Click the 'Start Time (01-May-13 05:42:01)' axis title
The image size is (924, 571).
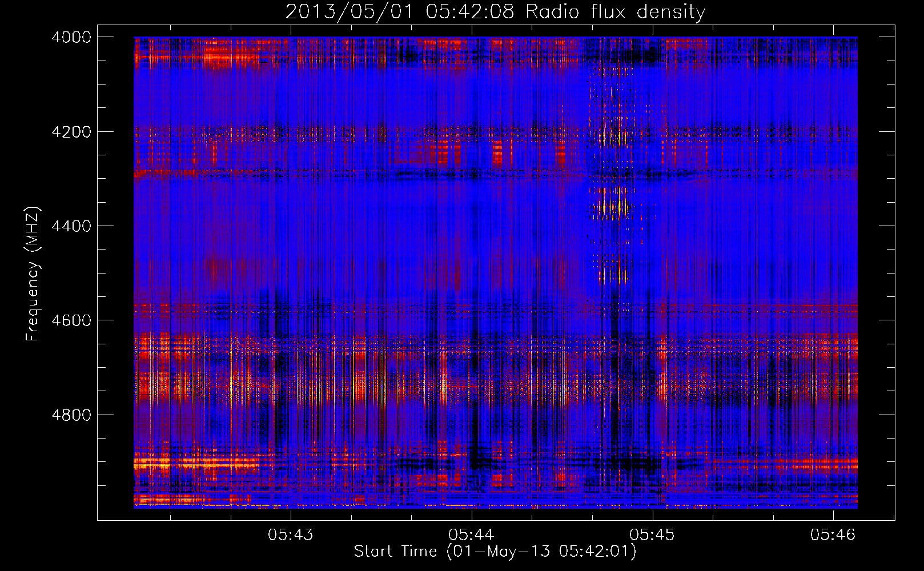[x=495, y=552]
